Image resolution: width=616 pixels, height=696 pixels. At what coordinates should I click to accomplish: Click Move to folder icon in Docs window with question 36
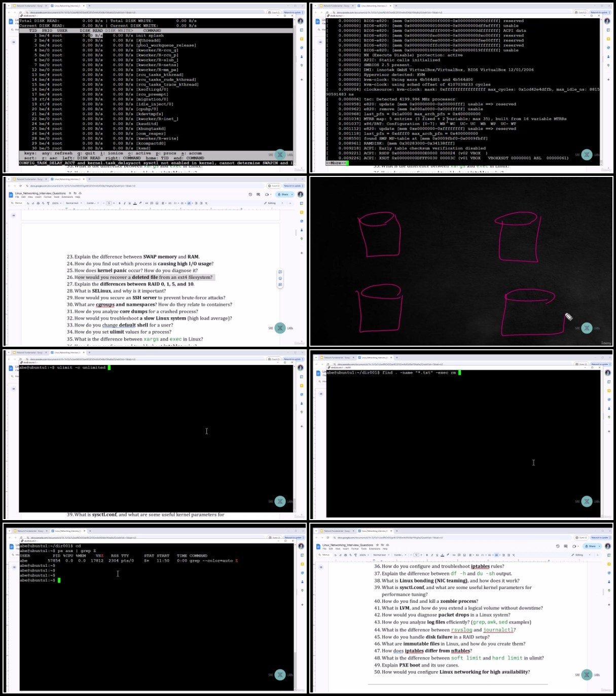tap(382, 544)
